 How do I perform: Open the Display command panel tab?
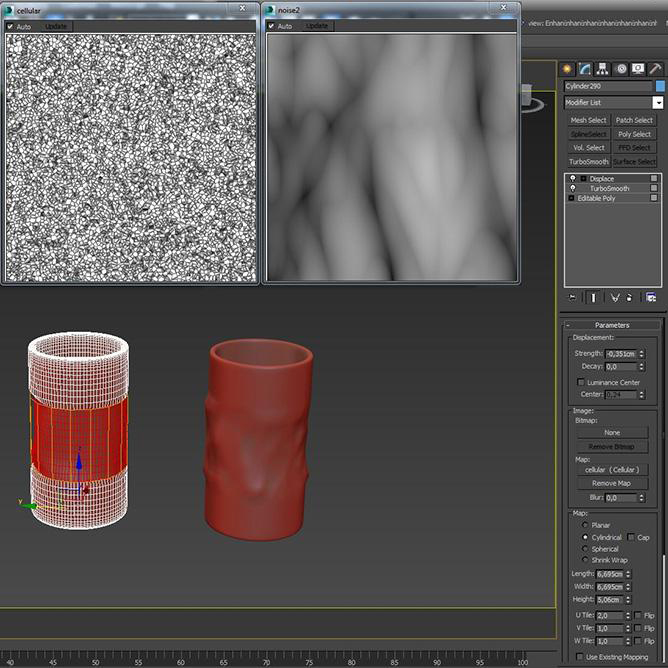[638, 69]
